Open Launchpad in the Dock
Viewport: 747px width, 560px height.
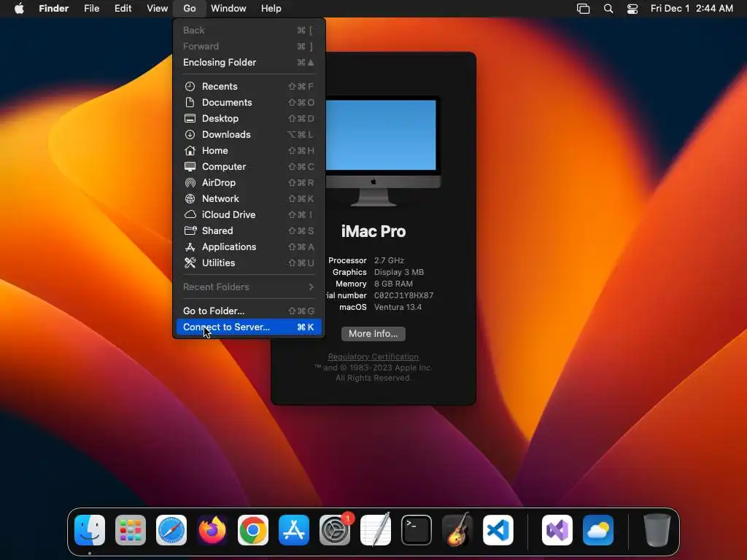[131, 530]
